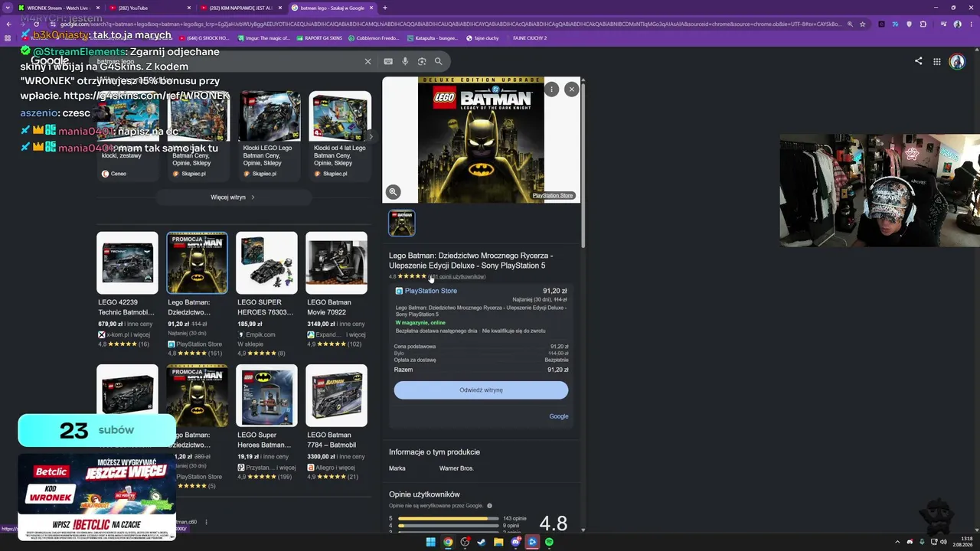980x551 pixels.
Task: Open the PlayStation Store image source label
Action: (553, 196)
